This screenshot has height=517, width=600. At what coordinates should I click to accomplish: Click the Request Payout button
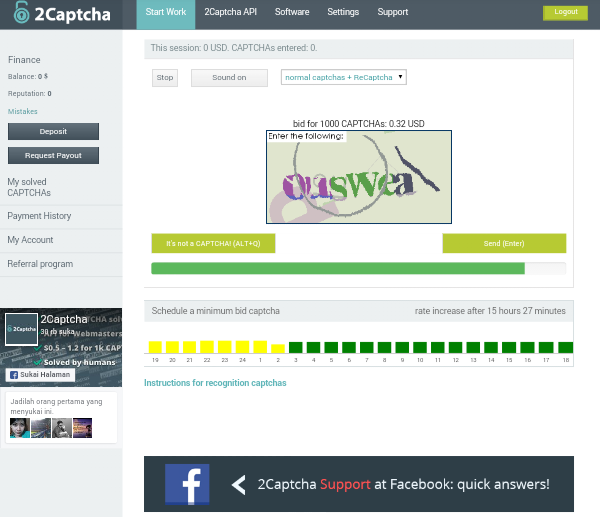click(x=53, y=155)
